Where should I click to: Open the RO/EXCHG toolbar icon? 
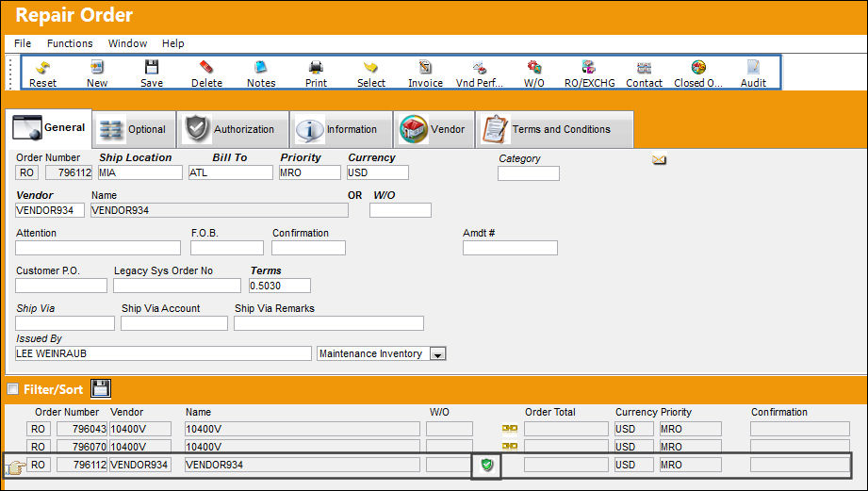[x=588, y=68]
